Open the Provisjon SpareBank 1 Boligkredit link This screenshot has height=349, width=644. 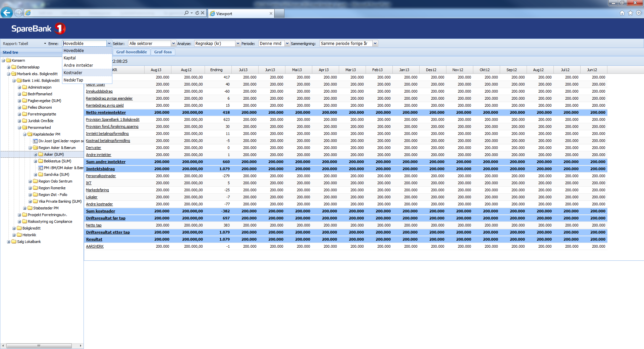113,119
